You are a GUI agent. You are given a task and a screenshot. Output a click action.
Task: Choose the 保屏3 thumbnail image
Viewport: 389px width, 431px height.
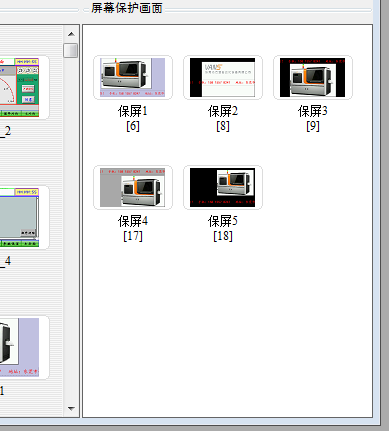313,77
